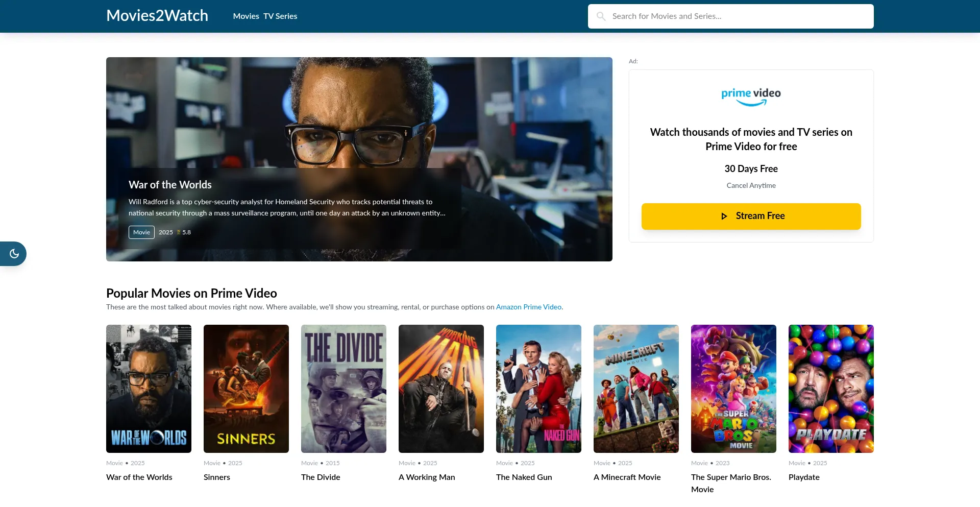Open the Movies menu item

246,16
